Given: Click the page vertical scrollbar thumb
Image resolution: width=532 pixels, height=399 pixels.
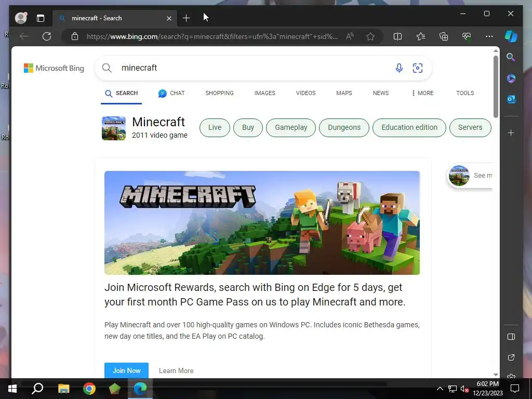Looking at the screenshot, I should click(496, 87).
